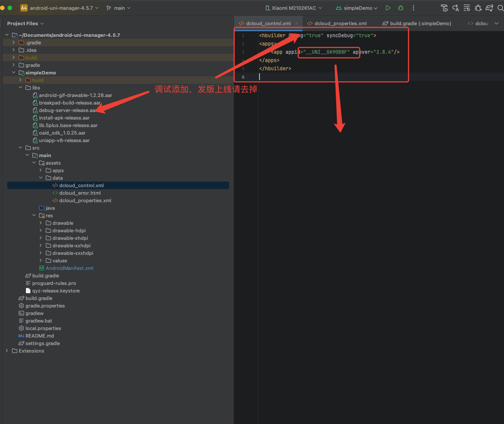Open Search Everywhere magnifier icon

[x=500, y=8]
